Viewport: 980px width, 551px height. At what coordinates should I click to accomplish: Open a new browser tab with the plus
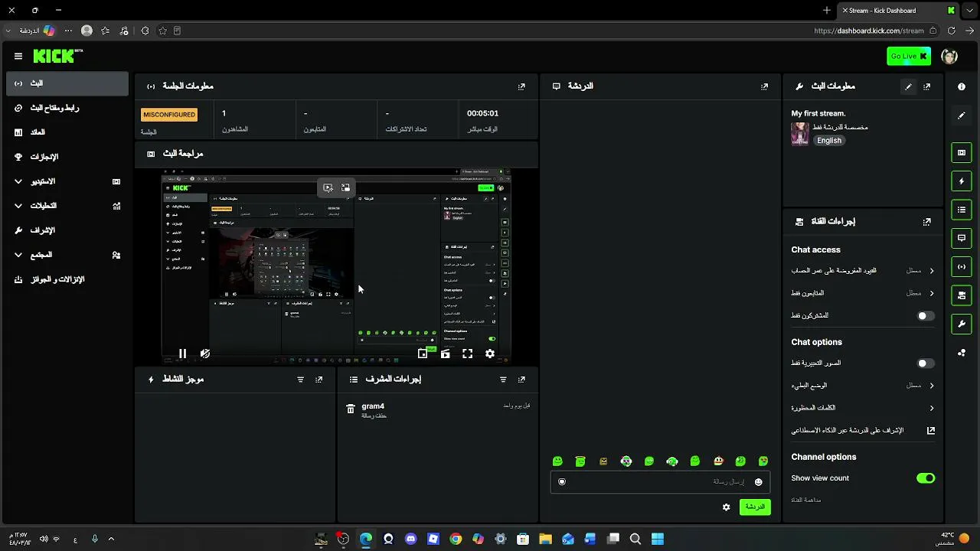click(827, 11)
